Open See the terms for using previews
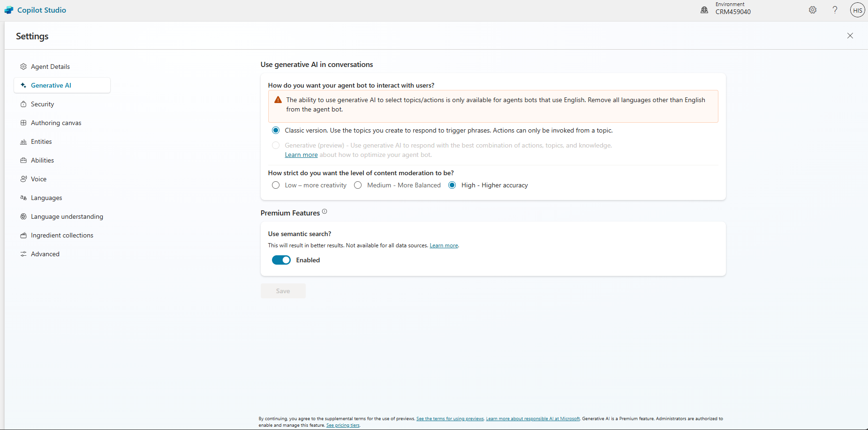The height and width of the screenshot is (430, 868). pos(450,419)
